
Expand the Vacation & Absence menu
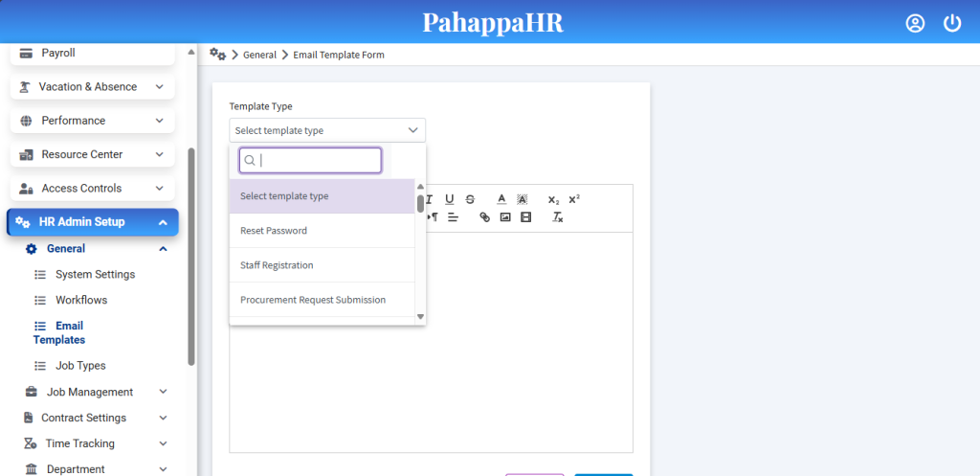159,87
